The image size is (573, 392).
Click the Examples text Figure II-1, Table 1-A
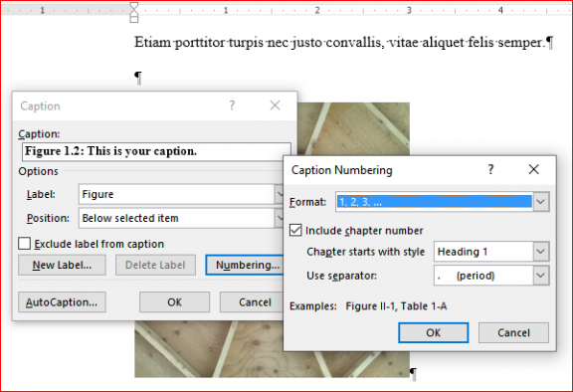[396, 306]
